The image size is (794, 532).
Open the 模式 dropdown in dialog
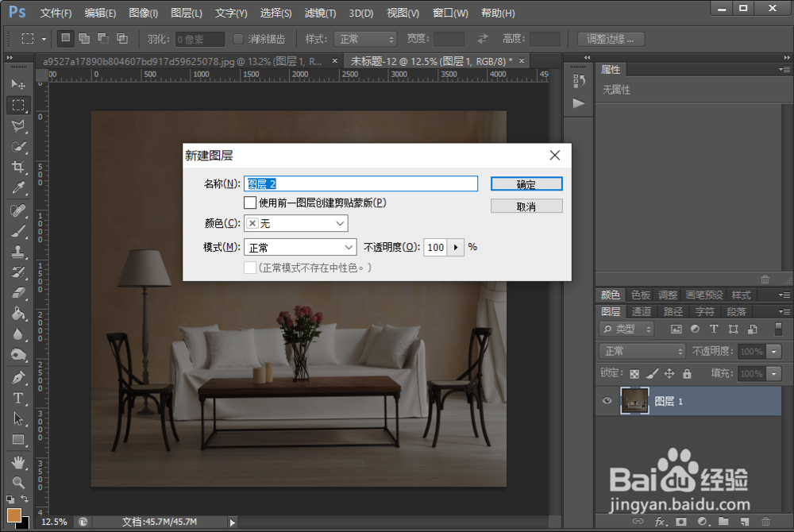click(300, 248)
